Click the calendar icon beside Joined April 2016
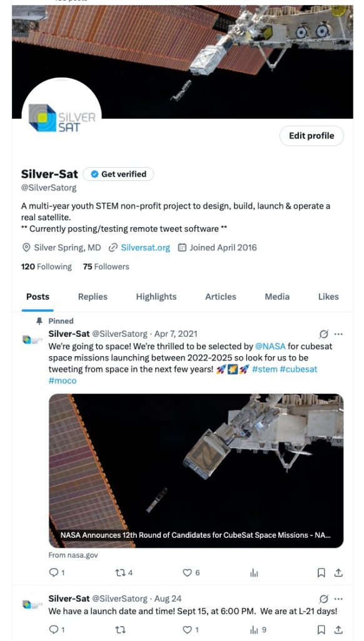Screen dimensions: 364x641 point(181,247)
